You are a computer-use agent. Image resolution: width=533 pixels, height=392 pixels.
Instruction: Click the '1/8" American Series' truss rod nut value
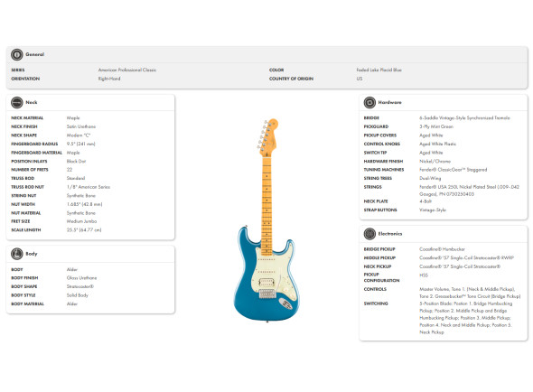click(x=89, y=187)
